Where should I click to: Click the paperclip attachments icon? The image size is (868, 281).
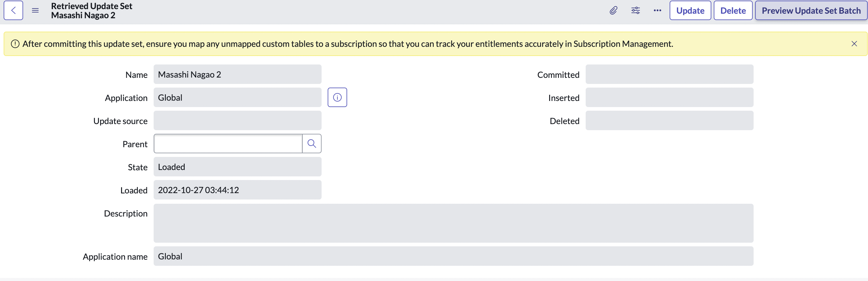[613, 10]
